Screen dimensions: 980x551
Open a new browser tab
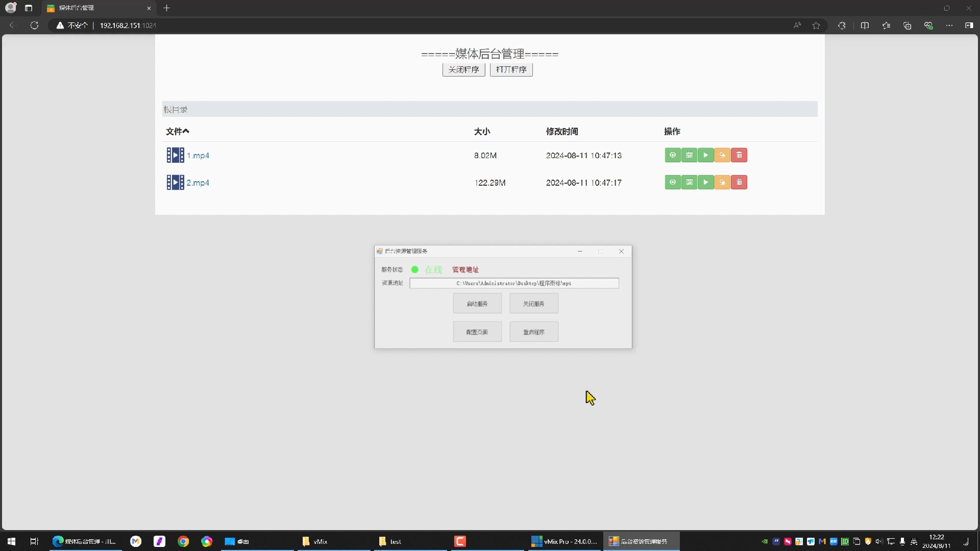click(x=166, y=8)
